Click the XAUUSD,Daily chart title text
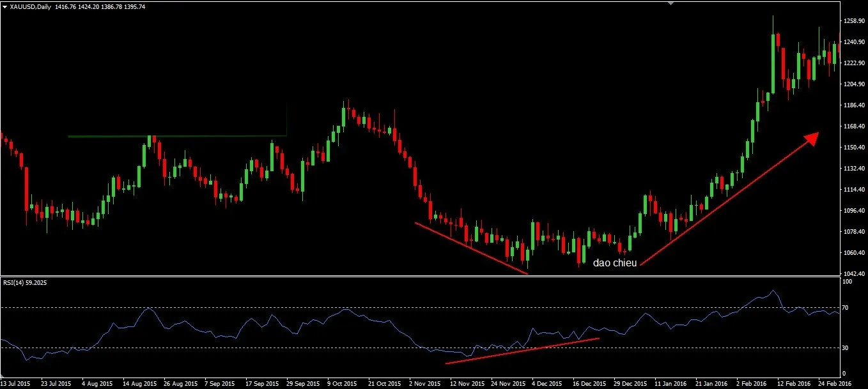Image resolution: width=868 pixels, height=389 pixels. pyautogui.click(x=31, y=6)
